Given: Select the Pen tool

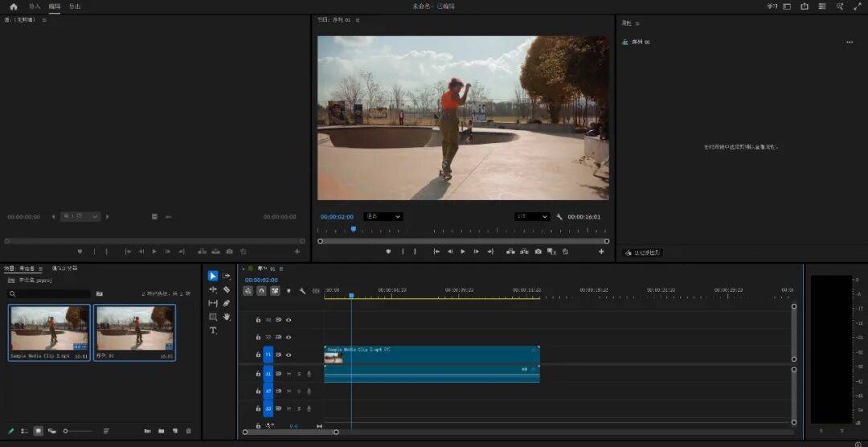Looking at the screenshot, I should pos(227,303).
